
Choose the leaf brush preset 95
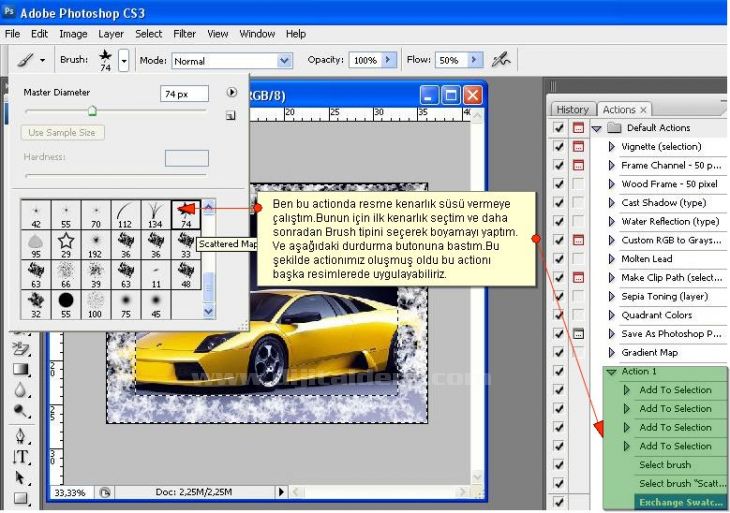coord(36,245)
